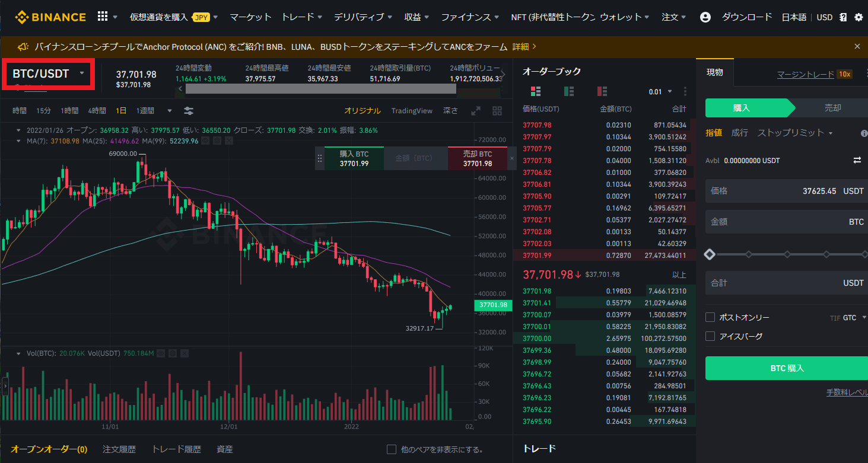Open the apps grid menu icon
The image size is (868, 463).
coord(103,17)
